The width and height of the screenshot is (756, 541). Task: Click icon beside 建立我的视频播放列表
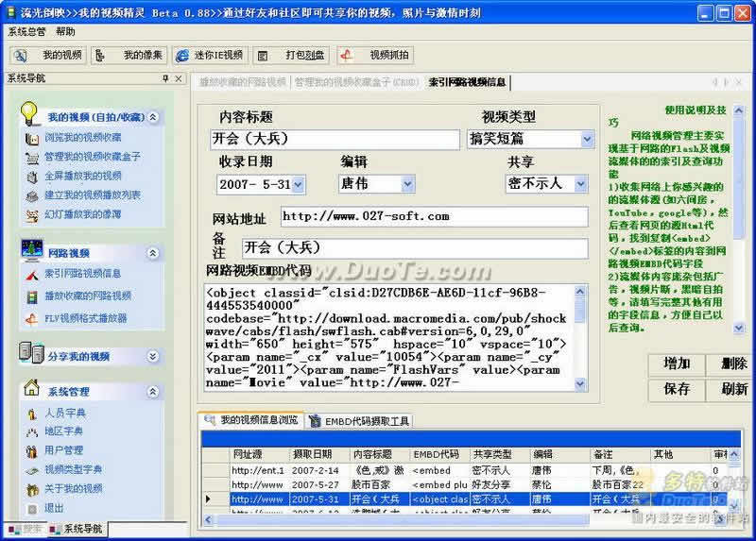tap(32, 196)
